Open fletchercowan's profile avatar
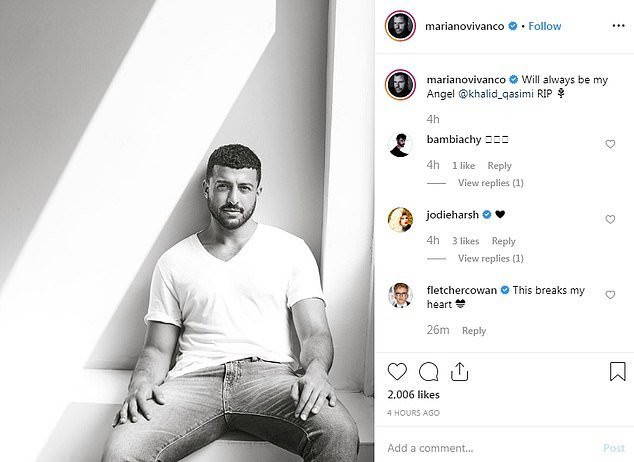This screenshot has height=462, width=634. coord(400,295)
